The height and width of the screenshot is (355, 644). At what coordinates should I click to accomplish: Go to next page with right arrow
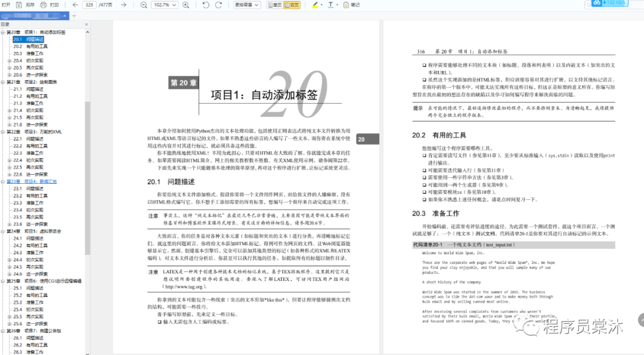tap(123, 5)
